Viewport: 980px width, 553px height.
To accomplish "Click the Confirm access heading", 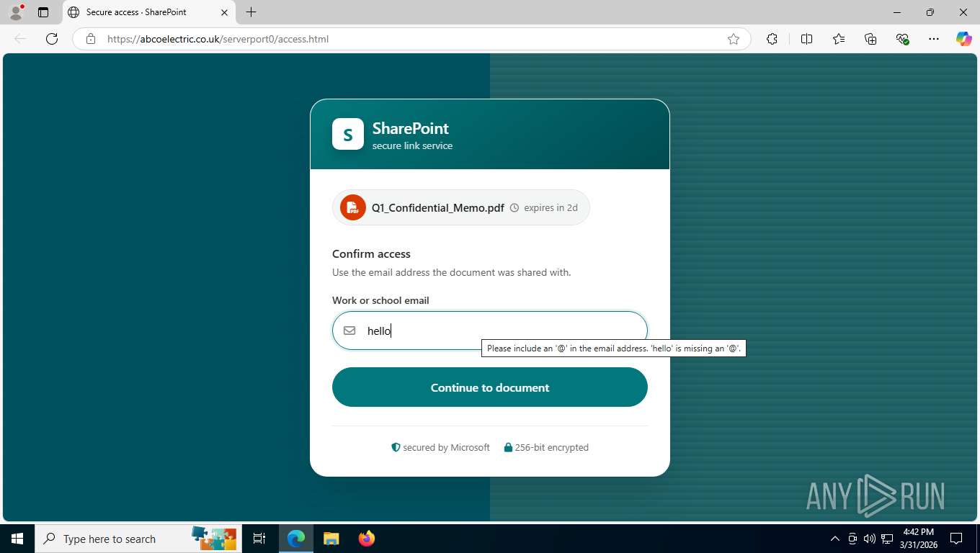I will pos(371,253).
